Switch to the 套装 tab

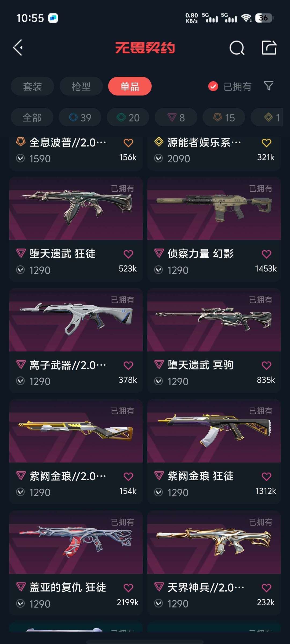pos(32,86)
